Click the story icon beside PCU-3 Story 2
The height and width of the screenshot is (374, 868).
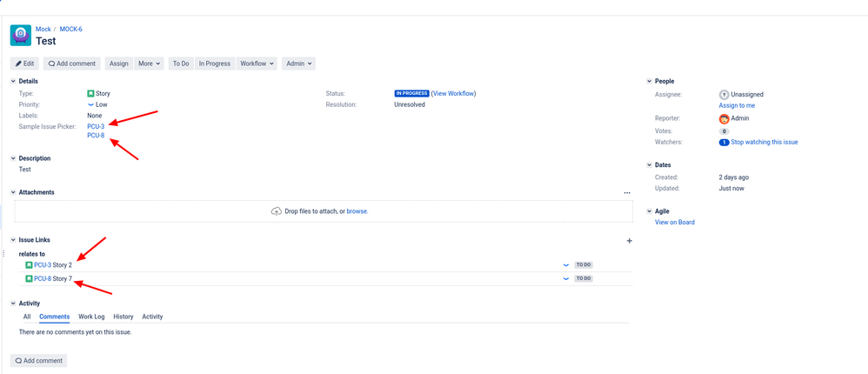[30, 265]
